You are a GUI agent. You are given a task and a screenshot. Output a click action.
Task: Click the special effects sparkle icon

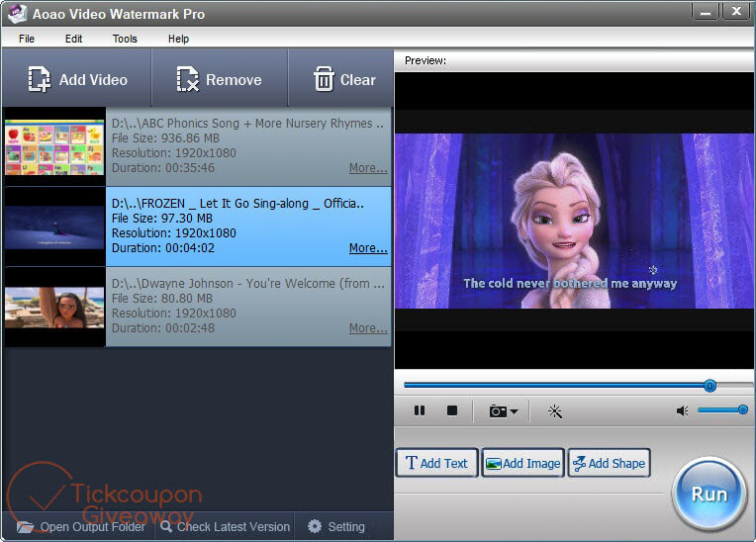point(555,411)
